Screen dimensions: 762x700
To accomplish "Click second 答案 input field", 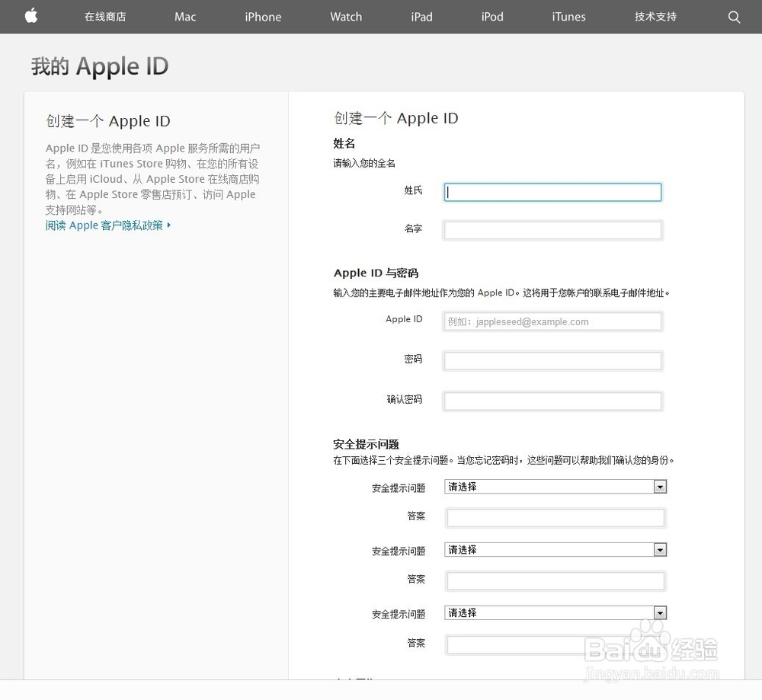I will [555, 581].
